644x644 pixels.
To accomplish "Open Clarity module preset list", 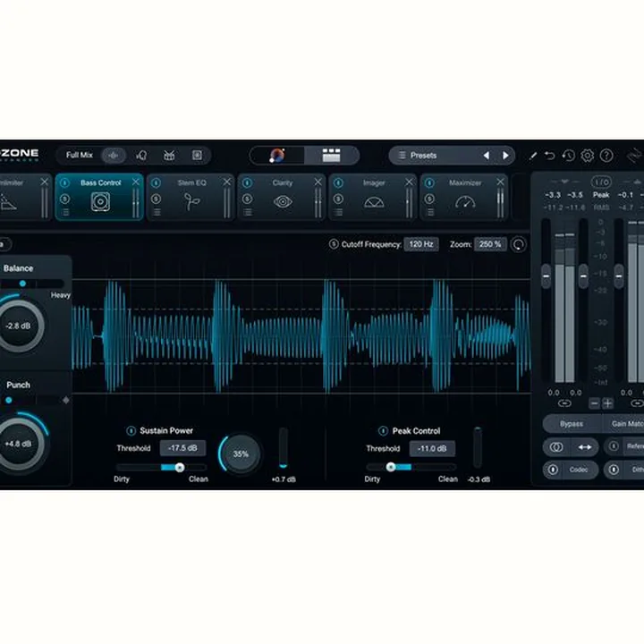I will tap(248, 212).
